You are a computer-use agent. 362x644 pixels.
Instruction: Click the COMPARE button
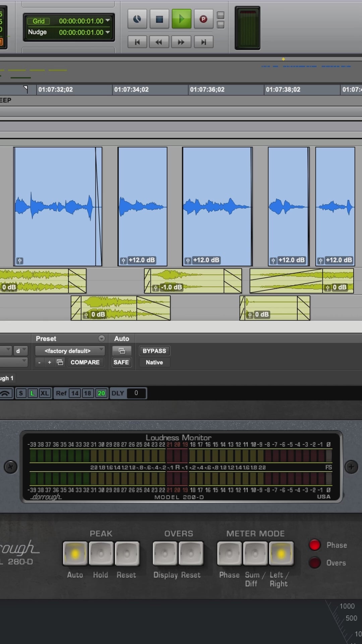click(x=85, y=362)
